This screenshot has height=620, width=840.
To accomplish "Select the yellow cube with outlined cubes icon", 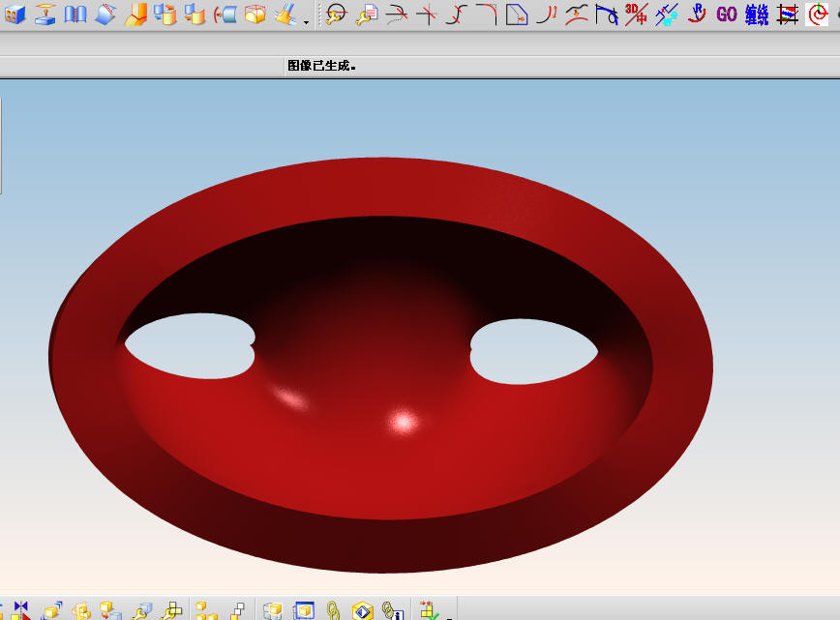I will point(273,610).
